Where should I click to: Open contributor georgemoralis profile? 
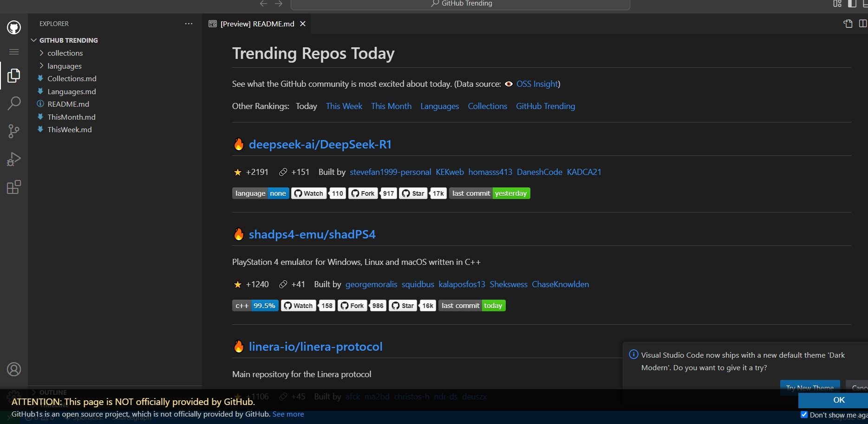(372, 284)
